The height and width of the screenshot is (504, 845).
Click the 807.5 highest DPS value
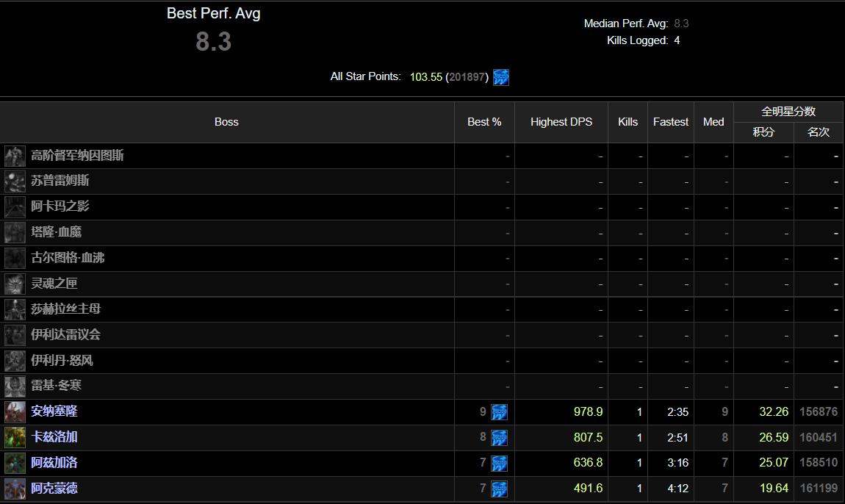[x=588, y=437]
